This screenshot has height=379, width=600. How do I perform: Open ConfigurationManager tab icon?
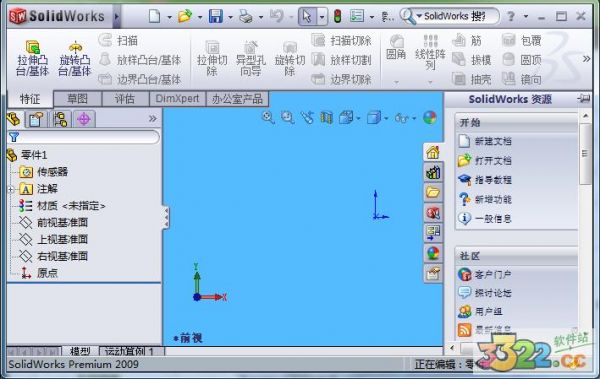pos(60,119)
